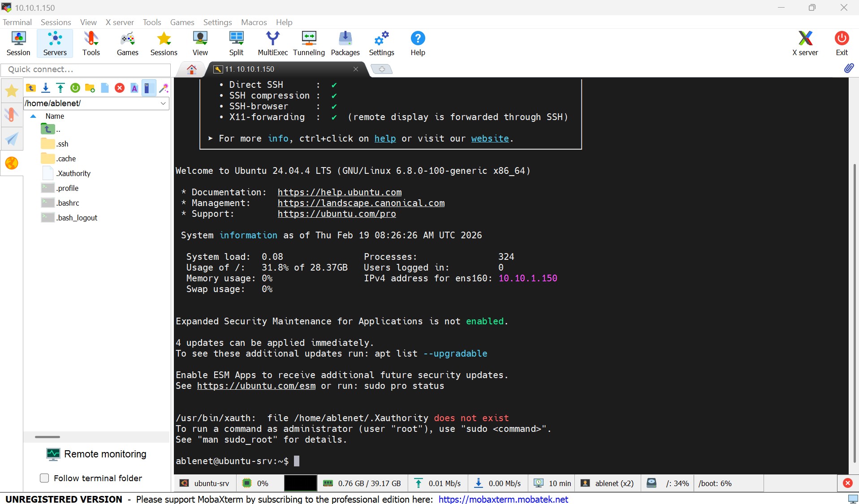
Task: Refresh the SFTP folder listing
Action: point(75,88)
